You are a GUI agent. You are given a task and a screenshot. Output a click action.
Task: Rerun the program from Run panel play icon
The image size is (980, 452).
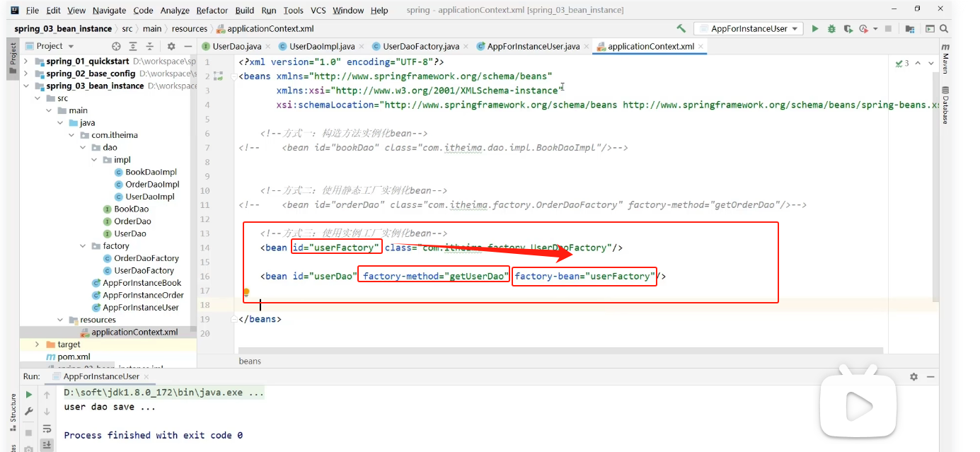29,395
